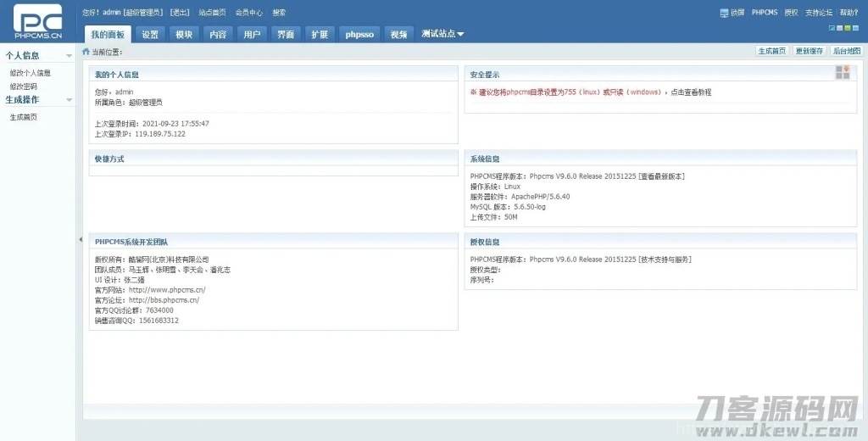Open the phpsso tab
Viewport: 868px width, 441px height.
(x=359, y=35)
